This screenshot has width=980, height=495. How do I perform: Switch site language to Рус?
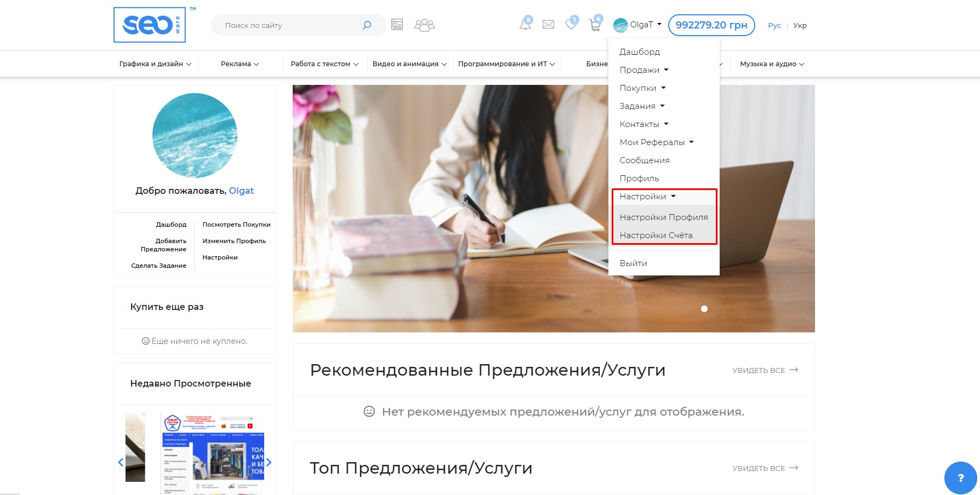(774, 25)
